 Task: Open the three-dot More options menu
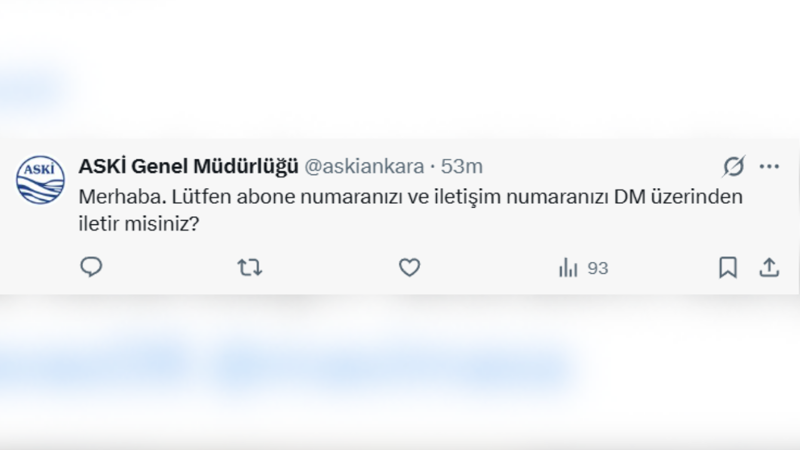click(x=769, y=165)
